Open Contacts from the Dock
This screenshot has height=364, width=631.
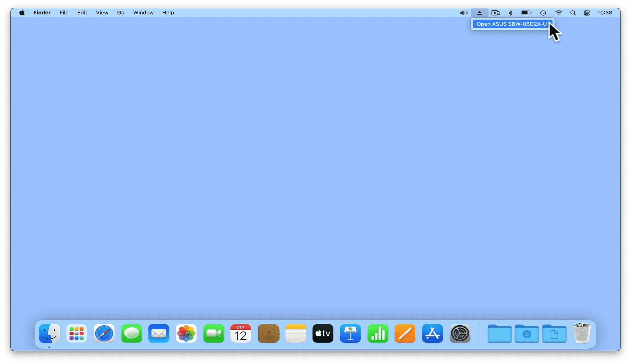(269, 333)
